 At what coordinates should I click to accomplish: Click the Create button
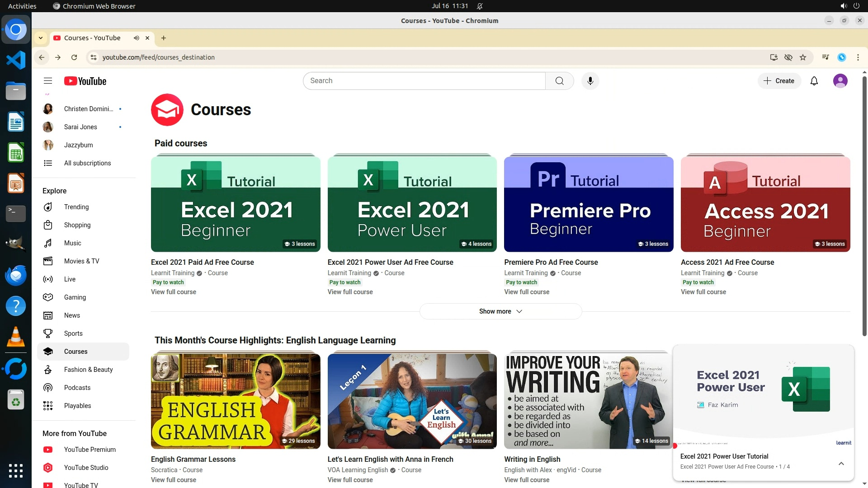coord(779,81)
